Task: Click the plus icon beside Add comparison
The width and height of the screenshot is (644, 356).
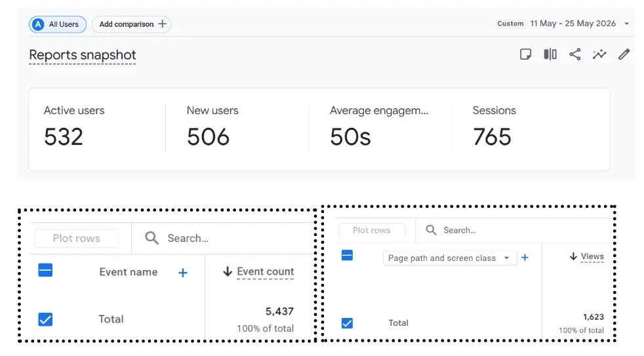Action: tap(162, 24)
